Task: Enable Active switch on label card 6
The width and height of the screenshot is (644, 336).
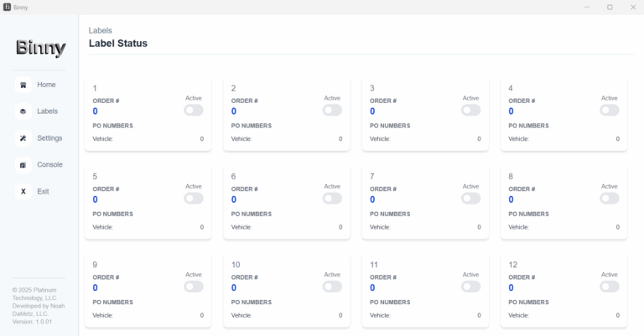Action: click(332, 198)
